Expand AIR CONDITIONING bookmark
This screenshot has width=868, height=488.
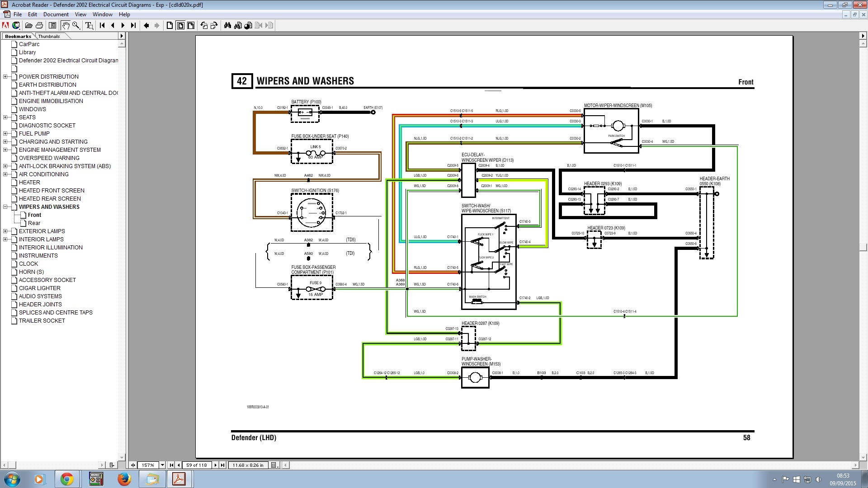(5, 174)
